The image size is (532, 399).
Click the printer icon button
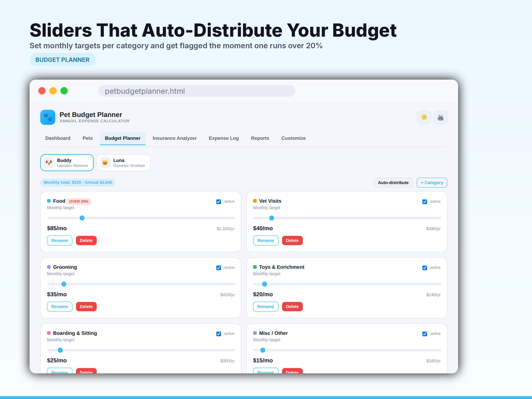(x=440, y=117)
